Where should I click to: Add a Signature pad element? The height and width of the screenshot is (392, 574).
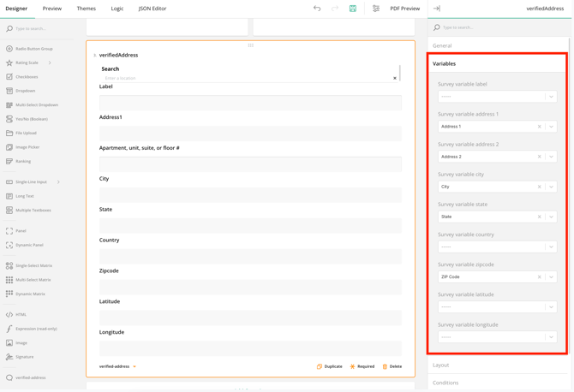[x=20, y=357]
